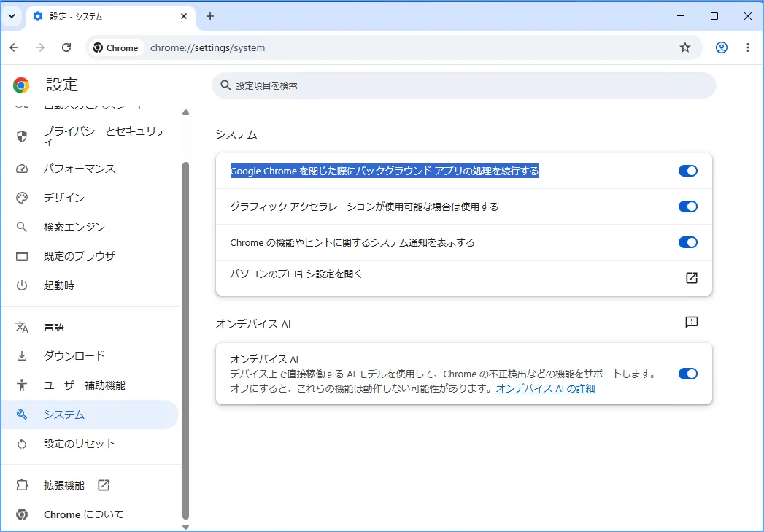The image size is (764, 532).
Task: Open Chrome について page
Action: (90, 514)
